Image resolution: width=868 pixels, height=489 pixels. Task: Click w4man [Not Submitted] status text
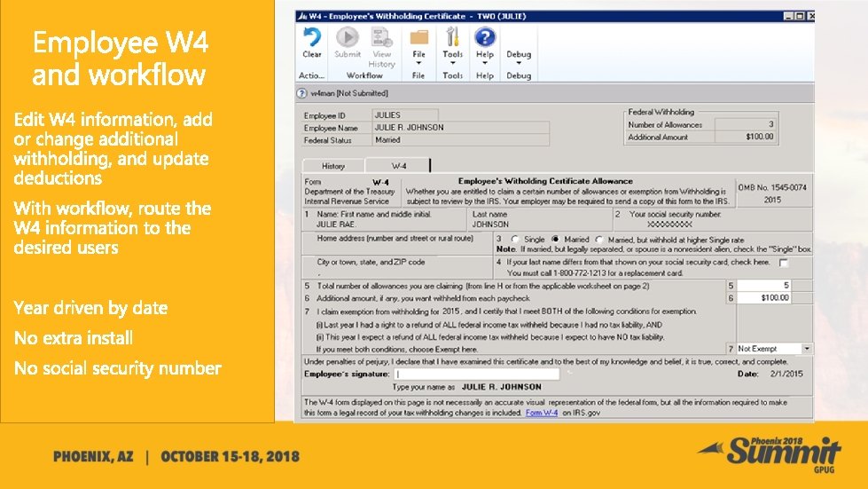coord(349,93)
